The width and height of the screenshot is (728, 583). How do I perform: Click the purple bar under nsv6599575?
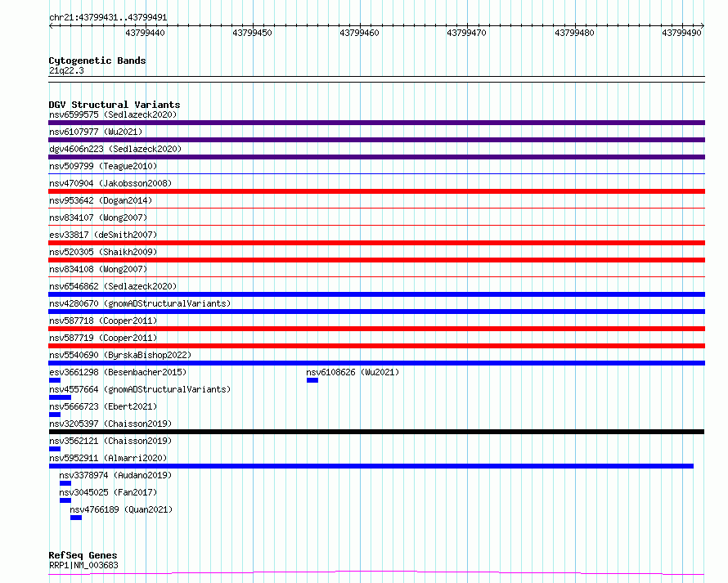click(x=376, y=123)
